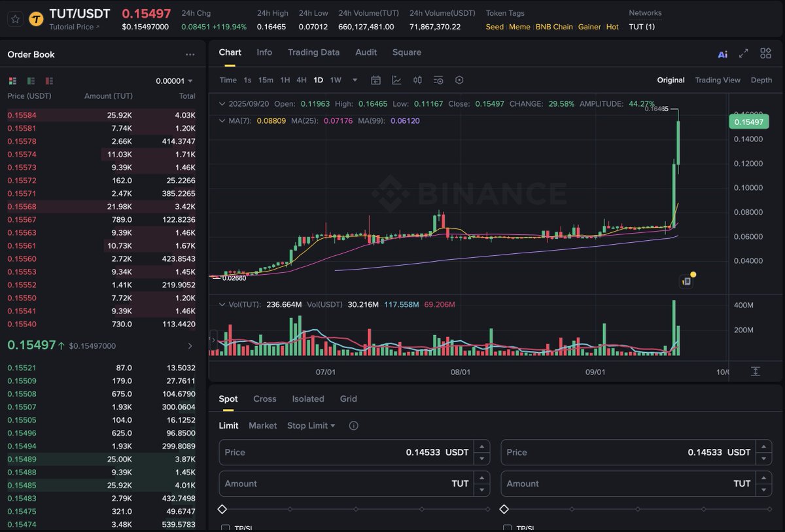Enable the left TP/SL checkbox
Screen dimensions: 785x532
click(x=225, y=528)
